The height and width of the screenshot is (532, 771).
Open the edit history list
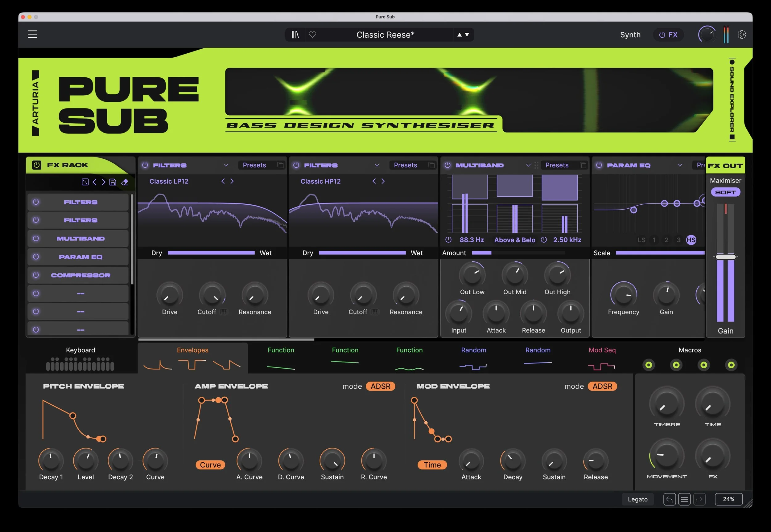(x=684, y=499)
